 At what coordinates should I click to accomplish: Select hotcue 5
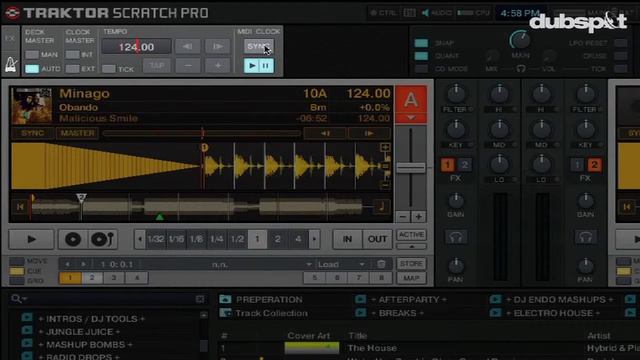[x=315, y=278]
